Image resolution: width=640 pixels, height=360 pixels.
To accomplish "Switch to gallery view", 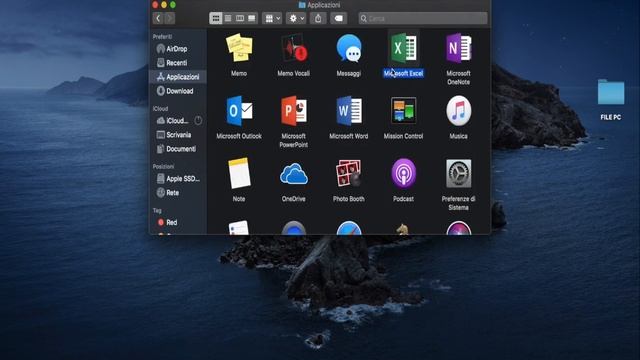I will coord(251,18).
